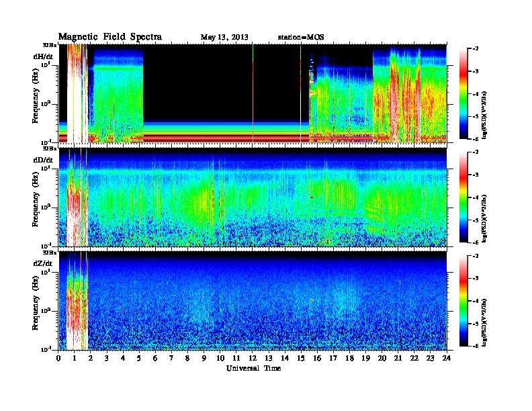Click hour "6" on the Universal Time axis
The width and height of the screenshot is (532, 411).
[156, 358]
